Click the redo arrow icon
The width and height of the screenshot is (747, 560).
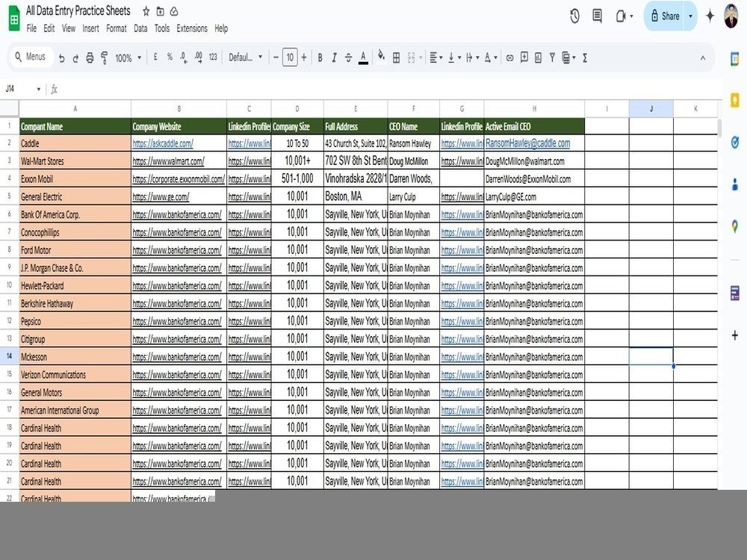[75, 58]
